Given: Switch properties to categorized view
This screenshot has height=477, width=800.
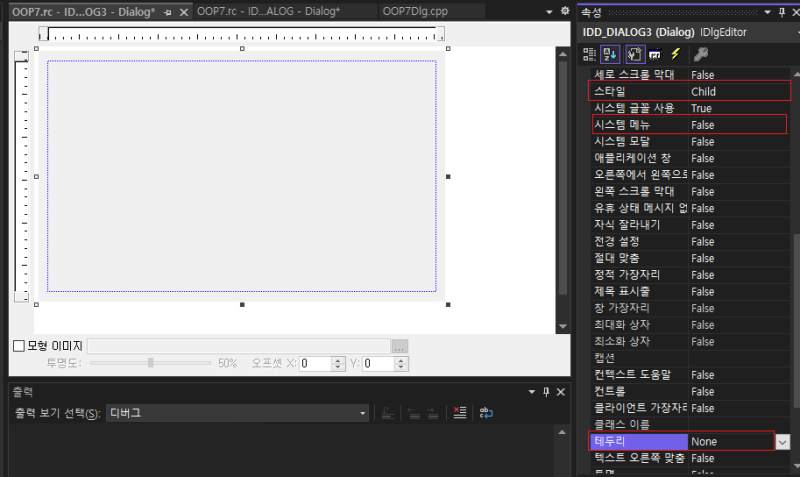Looking at the screenshot, I should click(x=589, y=54).
